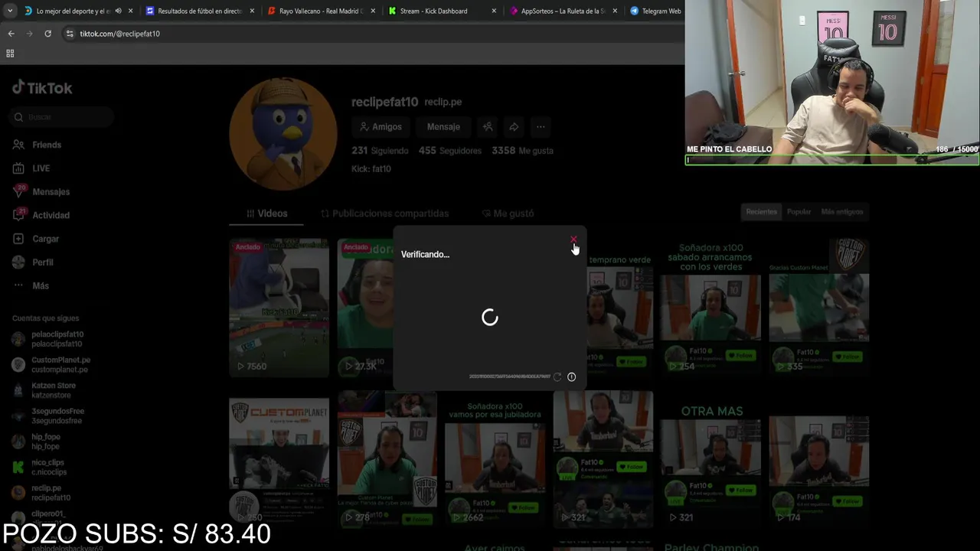Open followed account 3segundosFree

point(48,416)
